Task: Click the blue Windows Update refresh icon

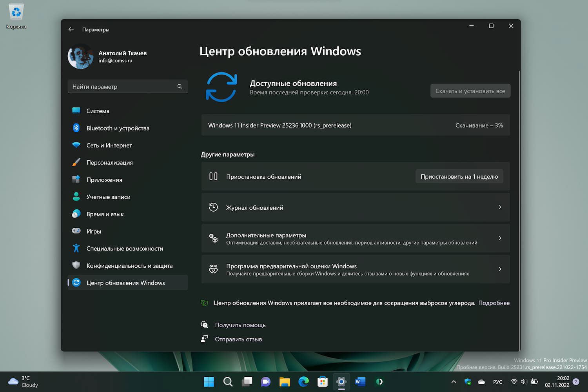Action: tap(221, 87)
